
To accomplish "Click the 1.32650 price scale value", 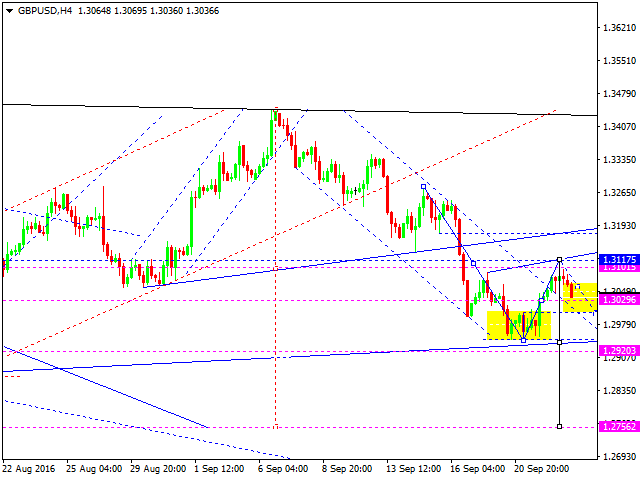I will (620, 193).
